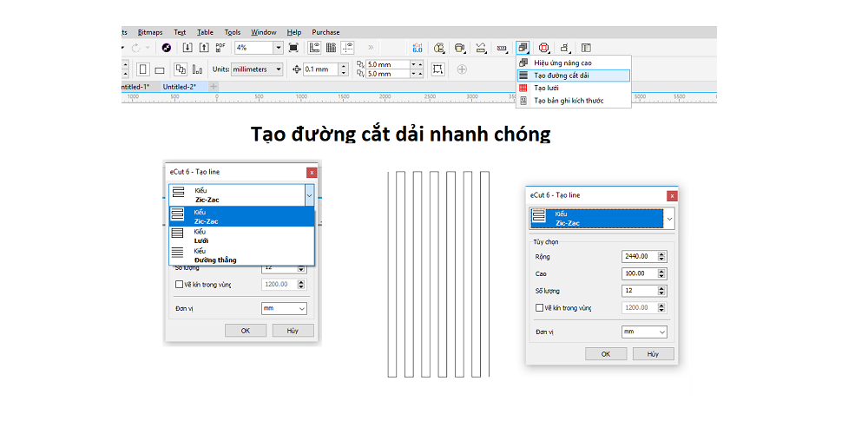Click the import arrow-down icon
This screenshot has width=868, height=434.
[187, 48]
